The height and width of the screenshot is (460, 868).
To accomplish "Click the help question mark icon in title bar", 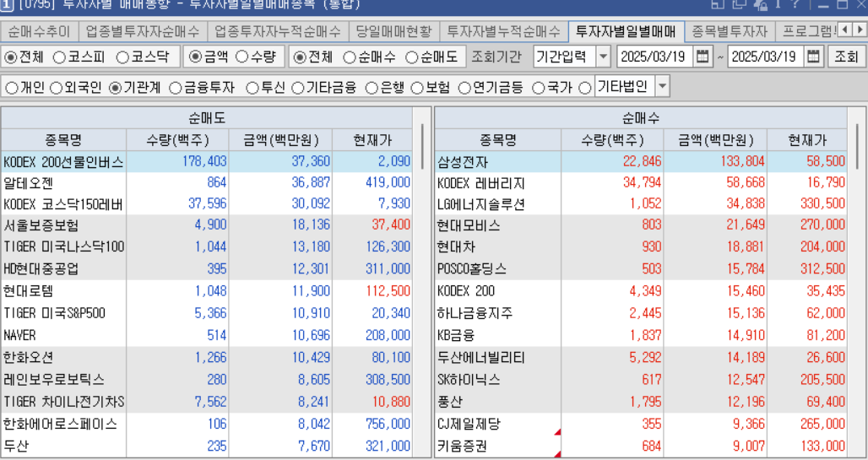I will tap(795, 4).
